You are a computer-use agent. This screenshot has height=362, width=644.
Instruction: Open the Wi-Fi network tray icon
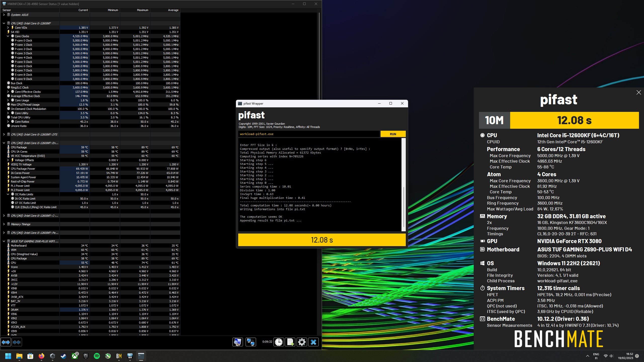(x=606, y=356)
